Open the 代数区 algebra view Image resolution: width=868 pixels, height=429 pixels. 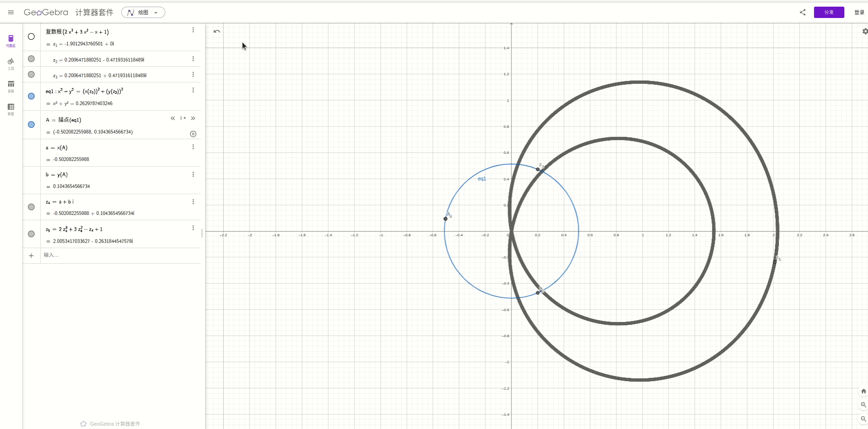pyautogui.click(x=11, y=41)
